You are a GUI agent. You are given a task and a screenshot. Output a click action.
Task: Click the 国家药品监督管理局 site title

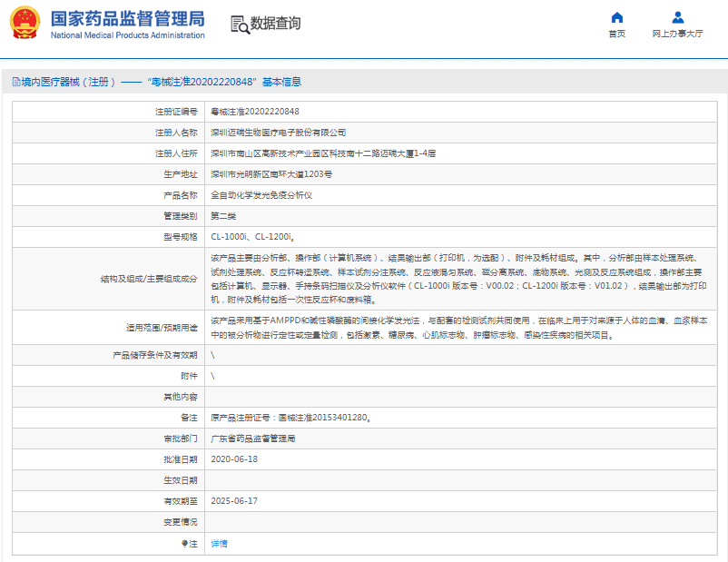[127, 19]
